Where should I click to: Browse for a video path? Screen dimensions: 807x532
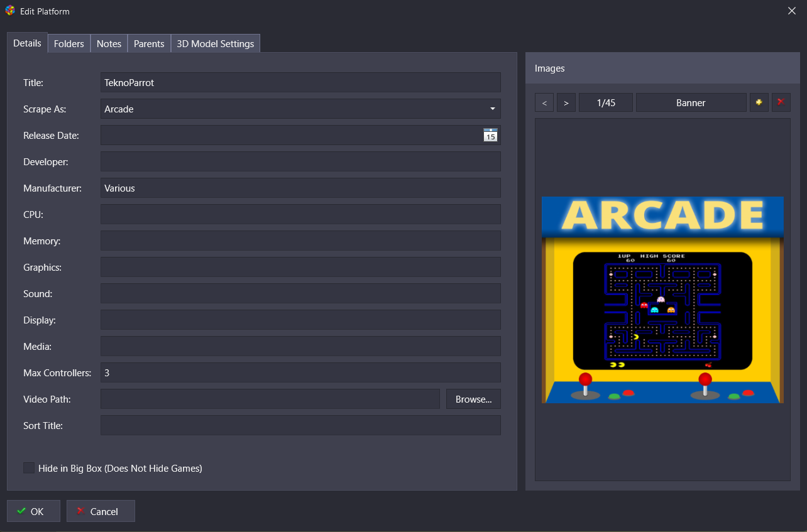click(473, 399)
